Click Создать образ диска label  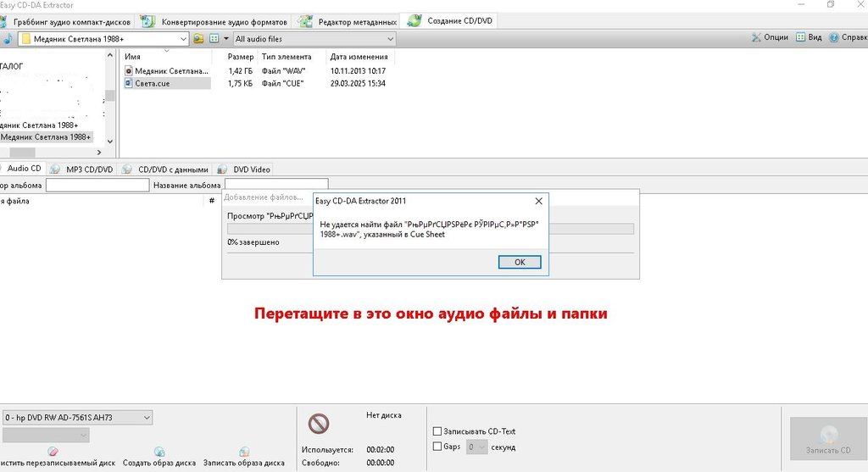coord(159,463)
